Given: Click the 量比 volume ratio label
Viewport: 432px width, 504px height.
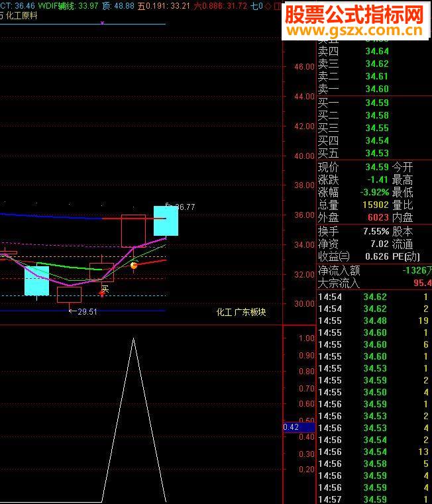Looking at the screenshot, I should tap(403, 205).
